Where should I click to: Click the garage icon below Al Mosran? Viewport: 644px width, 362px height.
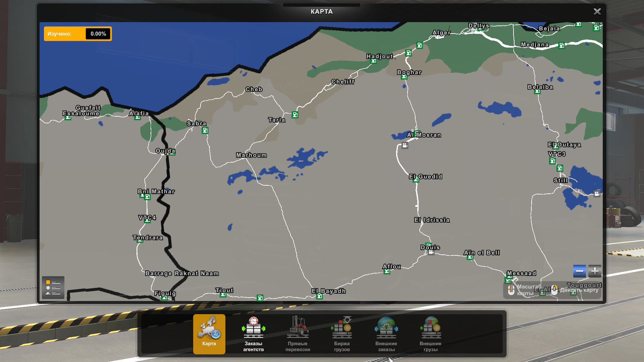(x=405, y=145)
